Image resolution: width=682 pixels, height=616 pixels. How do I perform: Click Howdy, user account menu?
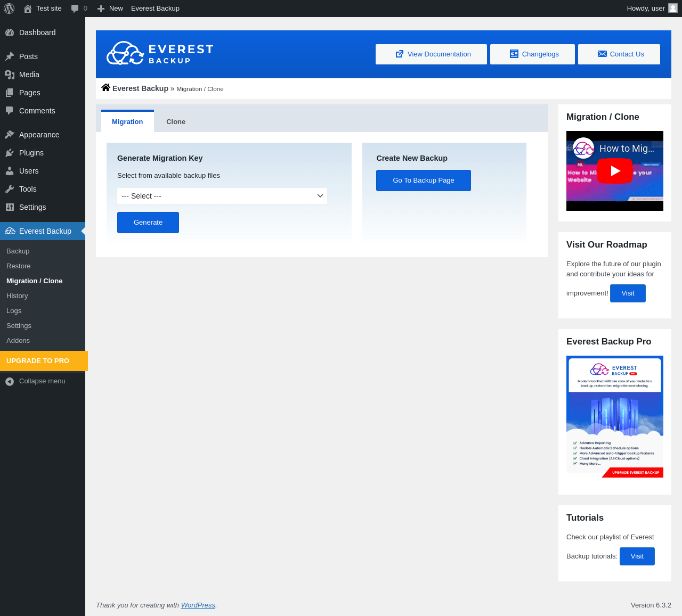652,9
